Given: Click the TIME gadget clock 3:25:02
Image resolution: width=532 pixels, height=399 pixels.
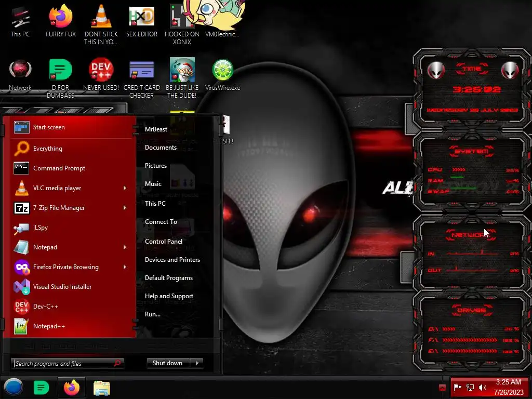Looking at the screenshot, I should (x=476, y=89).
